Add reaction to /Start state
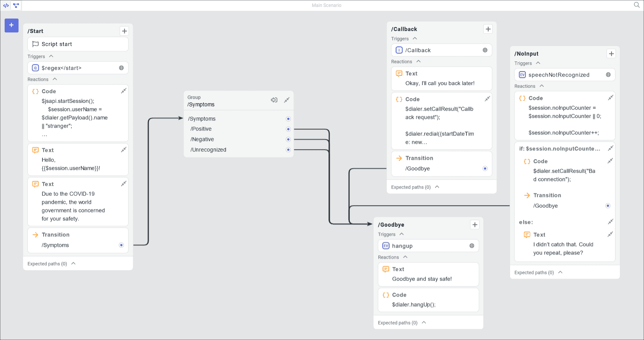This screenshot has height=340, width=644. (x=124, y=31)
